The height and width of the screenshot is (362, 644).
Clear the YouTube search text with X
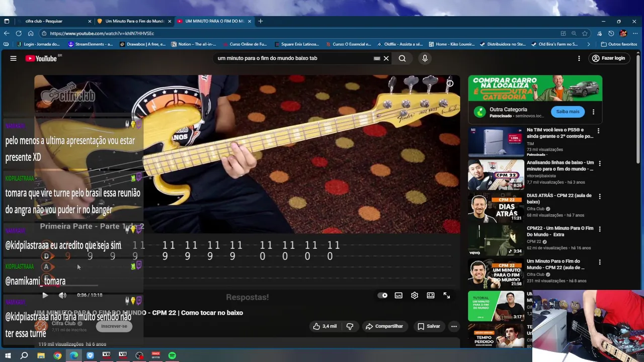(x=386, y=58)
